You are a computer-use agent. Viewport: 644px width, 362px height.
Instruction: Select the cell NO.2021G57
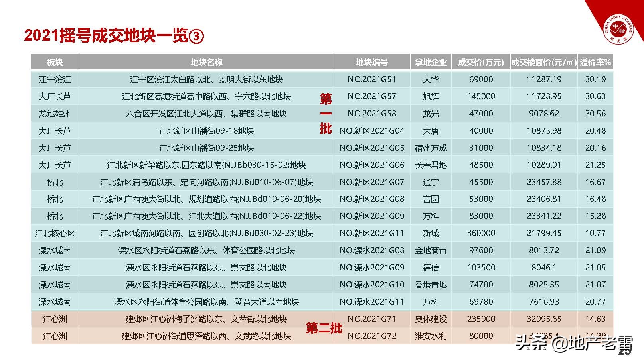(x=372, y=96)
